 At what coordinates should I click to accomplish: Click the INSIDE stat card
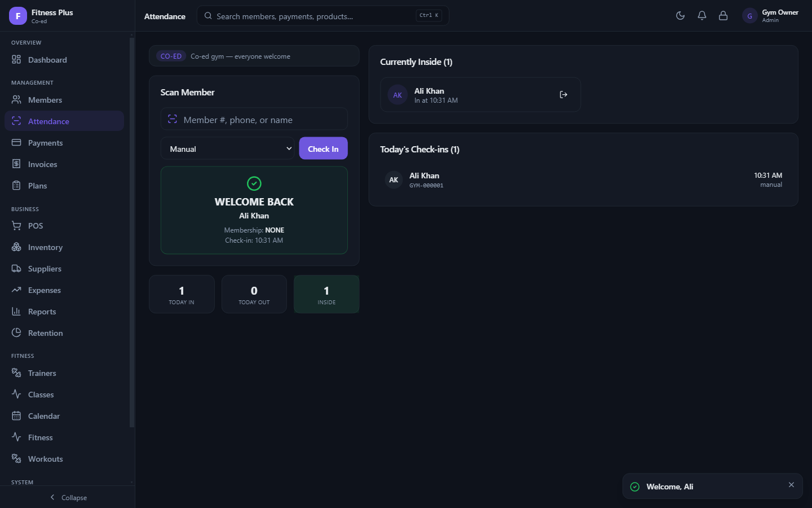[x=326, y=294]
